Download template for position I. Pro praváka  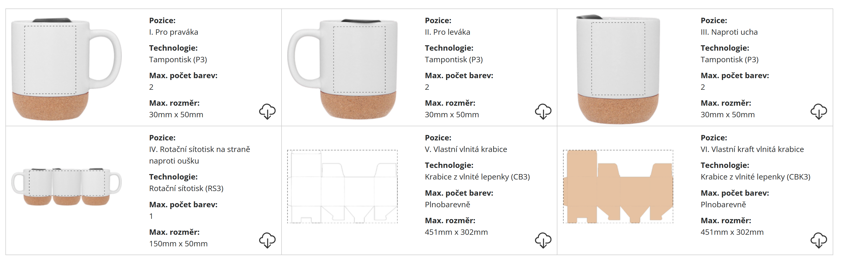[267, 111]
